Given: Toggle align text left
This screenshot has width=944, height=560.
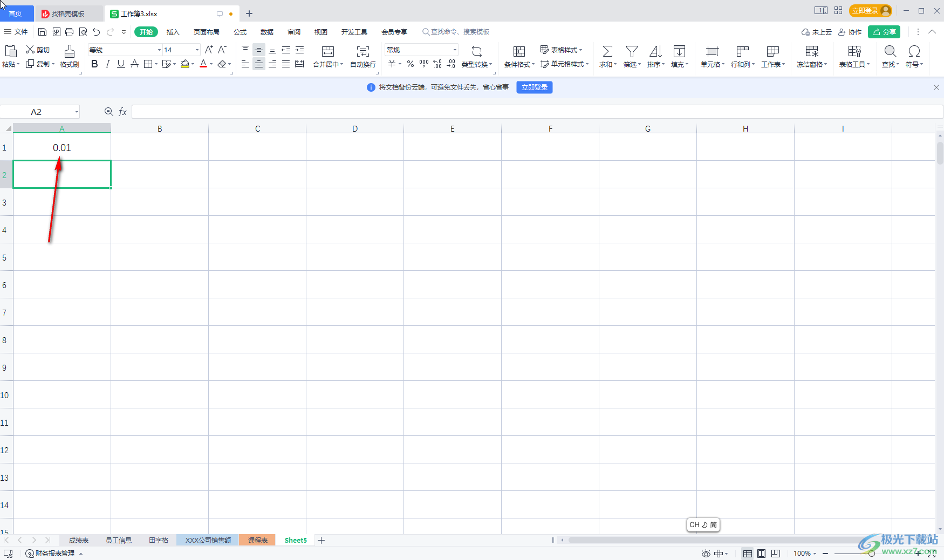Looking at the screenshot, I should pos(245,64).
